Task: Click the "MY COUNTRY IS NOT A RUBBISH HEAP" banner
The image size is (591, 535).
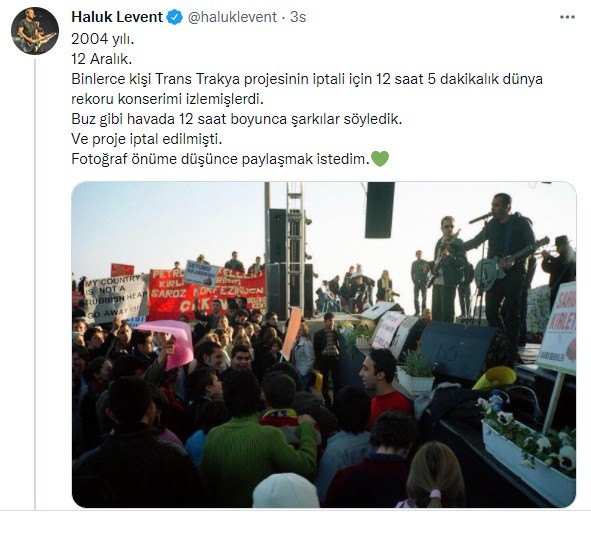Action: point(115,299)
